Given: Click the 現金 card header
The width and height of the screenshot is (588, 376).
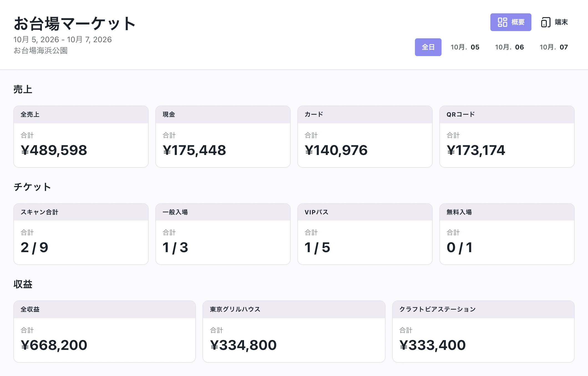Looking at the screenshot, I should coord(223,114).
